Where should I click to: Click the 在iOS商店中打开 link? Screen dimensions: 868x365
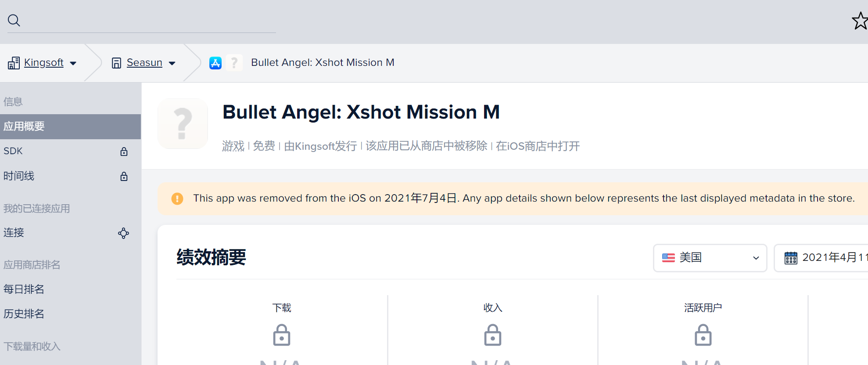(x=538, y=146)
